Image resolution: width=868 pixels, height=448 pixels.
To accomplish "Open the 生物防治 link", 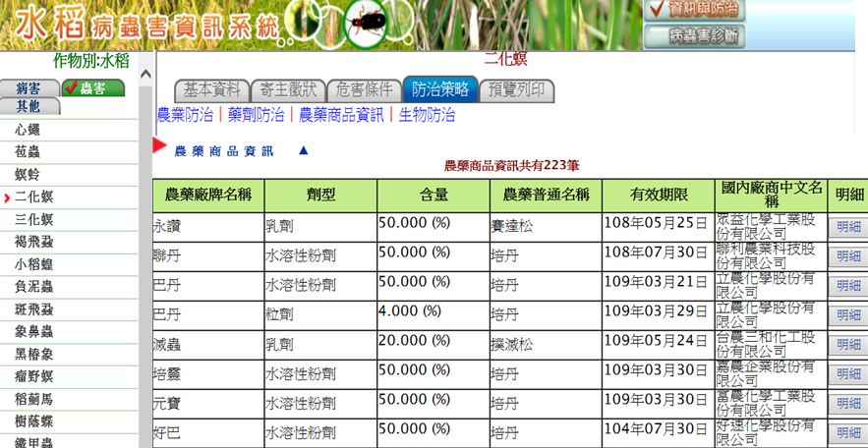I will pyautogui.click(x=427, y=115).
